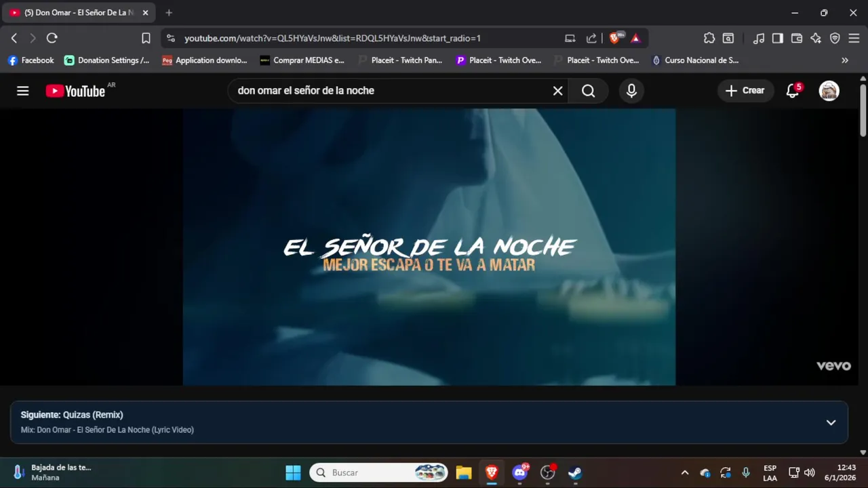Open the Brave main menu hamburger
This screenshot has width=868, height=488.
coord(854,38)
